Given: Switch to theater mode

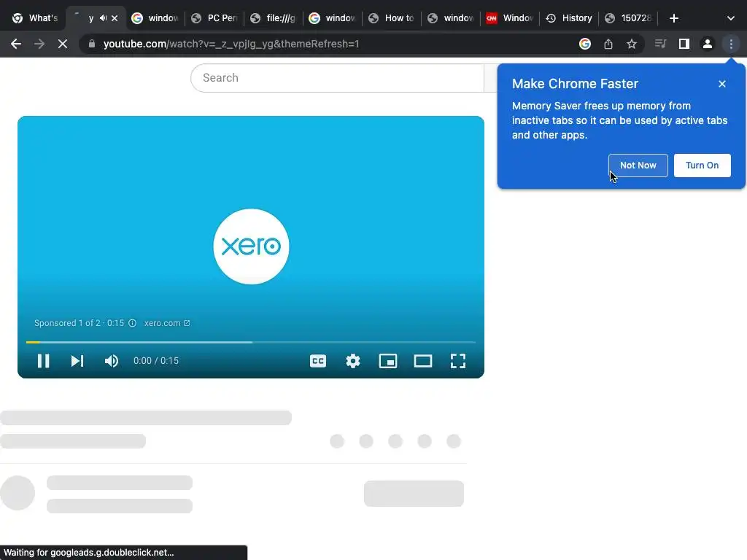Looking at the screenshot, I should [423, 361].
